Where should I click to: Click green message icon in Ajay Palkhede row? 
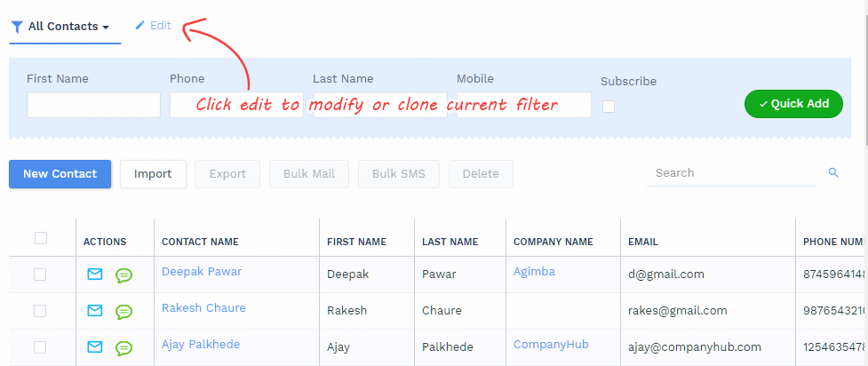pos(124,348)
